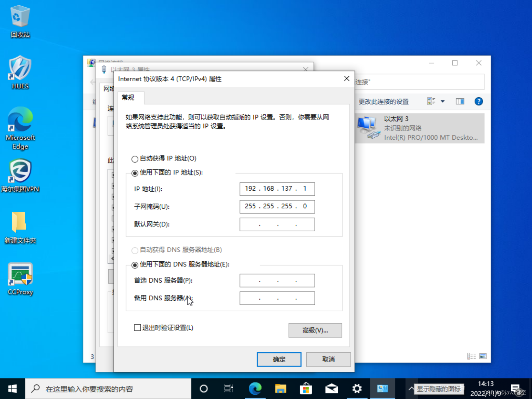This screenshot has height=399, width=532.
Task: Open the HUES desktop shortcut
Action: point(20,73)
